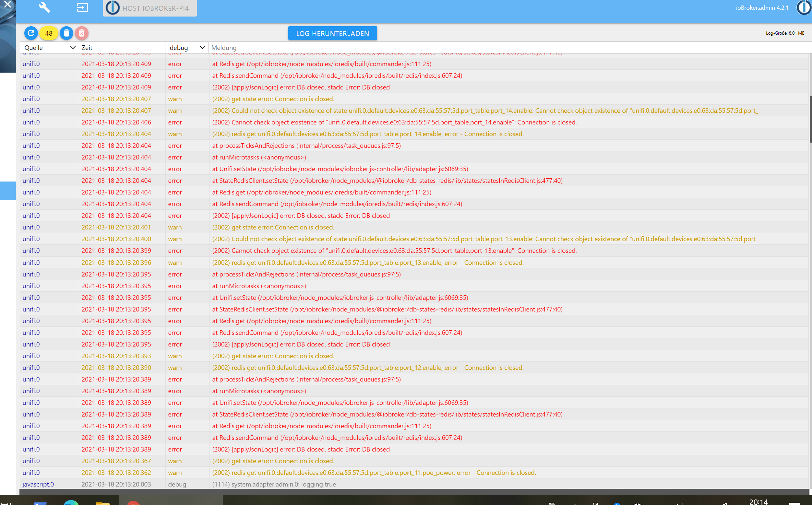Open the wrench settings icon
812x505 pixels.
click(44, 7)
